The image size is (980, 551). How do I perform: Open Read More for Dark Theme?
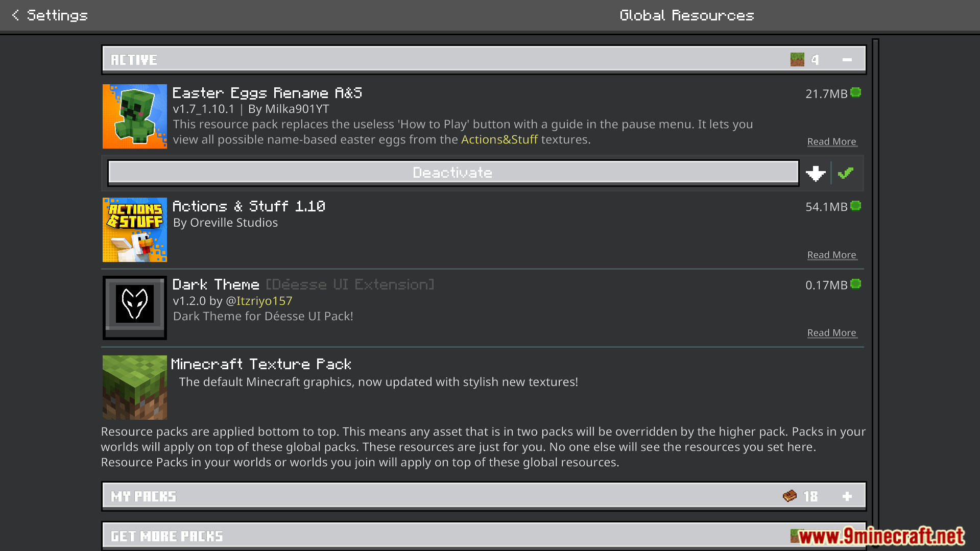click(831, 333)
